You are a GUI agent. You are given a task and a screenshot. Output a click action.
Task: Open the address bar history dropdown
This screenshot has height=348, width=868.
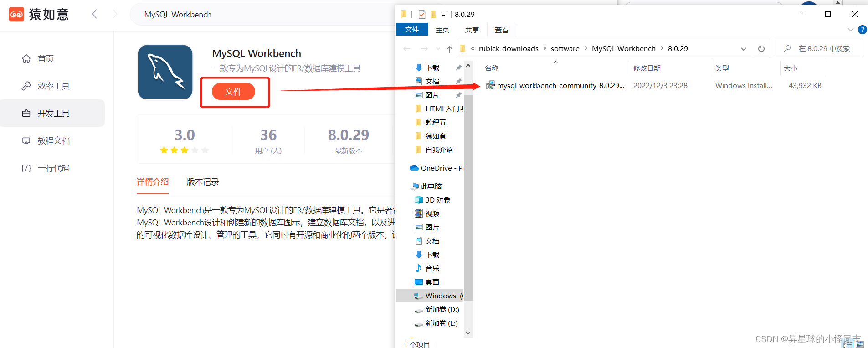[744, 49]
